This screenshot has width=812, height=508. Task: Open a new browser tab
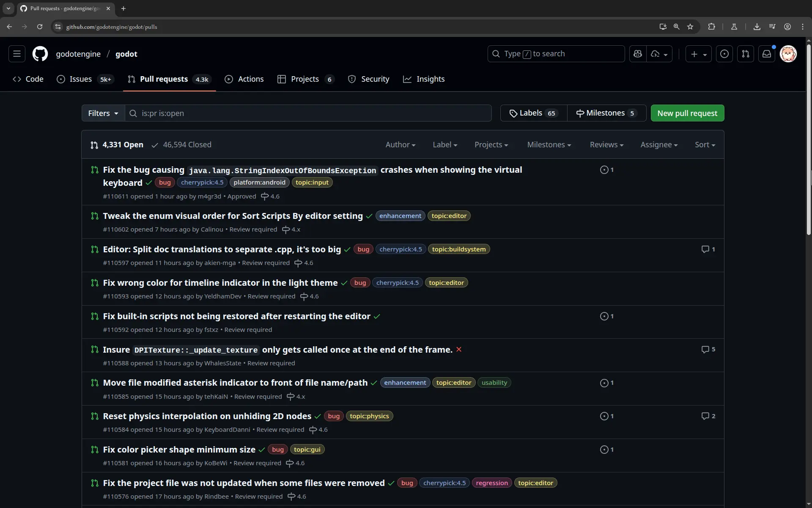123,8
